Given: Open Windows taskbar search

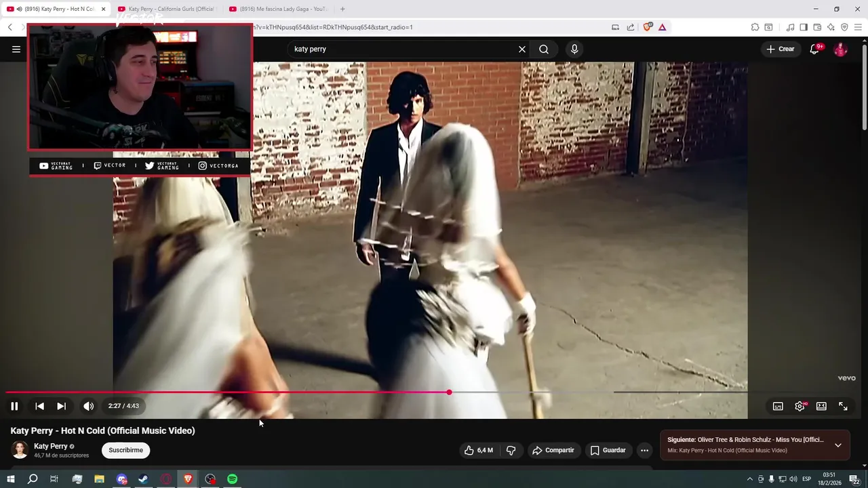Looking at the screenshot, I should pos(33,479).
